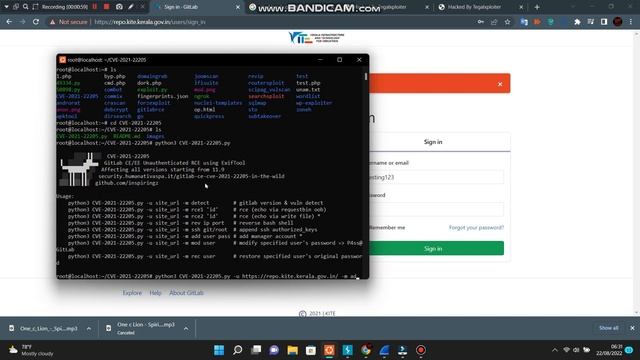Image resolution: width=640 pixels, height=360 pixels.
Task: Bookmark this page with star icon
Action: coord(507,22)
